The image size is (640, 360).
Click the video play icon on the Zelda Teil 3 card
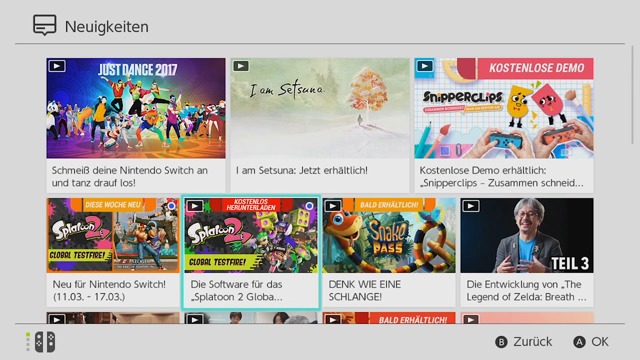[471, 206]
